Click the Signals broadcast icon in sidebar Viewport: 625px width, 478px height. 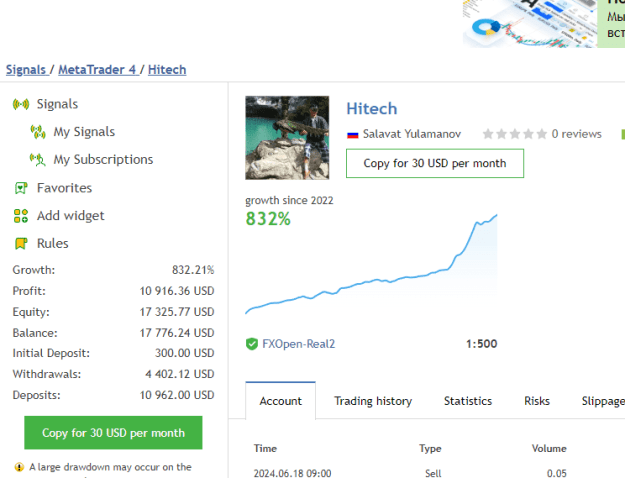coord(21,104)
